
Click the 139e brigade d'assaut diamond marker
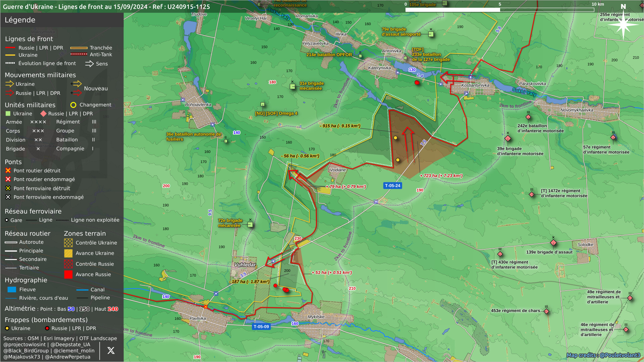click(x=553, y=243)
